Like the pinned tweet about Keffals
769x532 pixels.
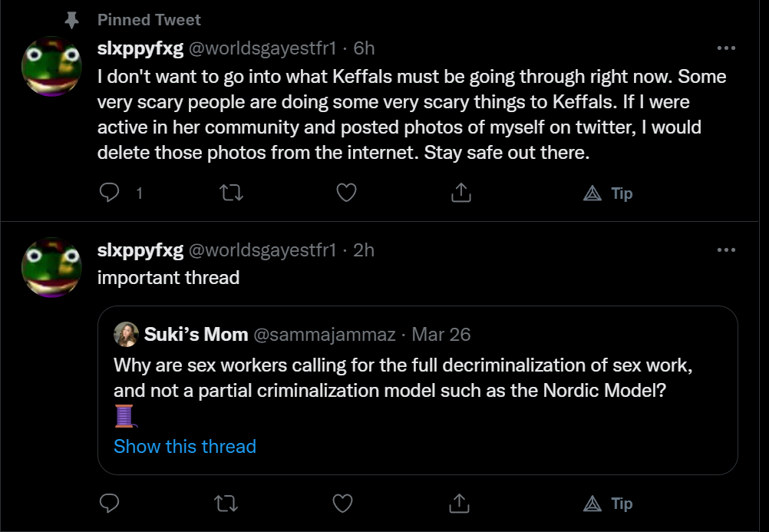coord(347,193)
